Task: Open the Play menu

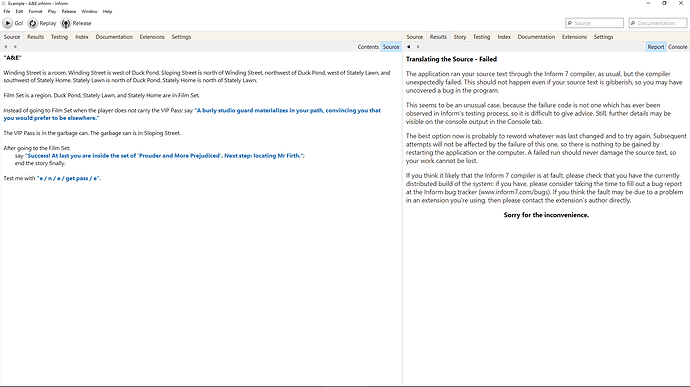Action: tap(52, 11)
